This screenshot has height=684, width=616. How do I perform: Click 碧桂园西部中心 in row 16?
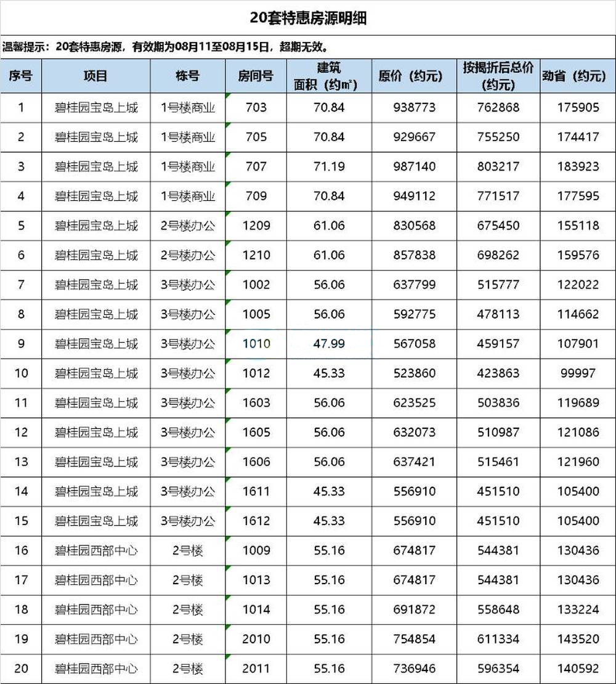(x=96, y=550)
